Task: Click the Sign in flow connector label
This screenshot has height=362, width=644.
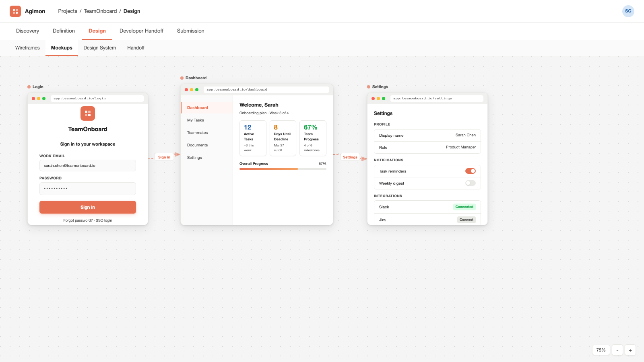Action: (164, 157)
